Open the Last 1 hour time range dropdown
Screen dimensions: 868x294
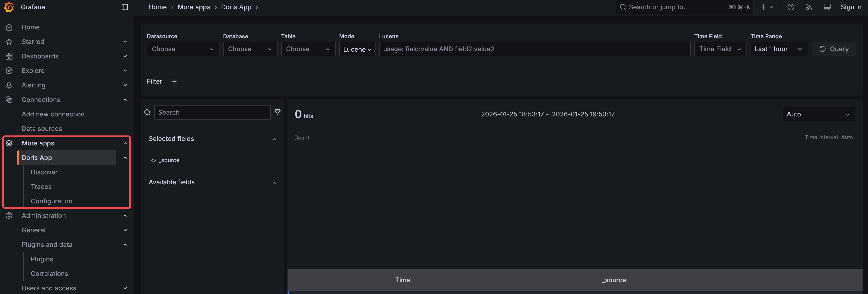[779, 49]
